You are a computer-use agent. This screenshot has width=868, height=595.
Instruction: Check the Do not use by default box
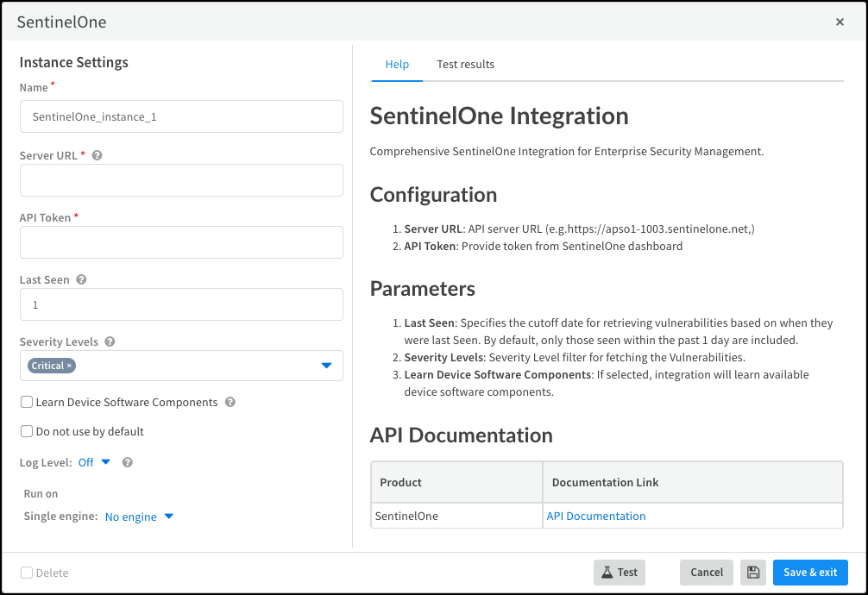coord(27,432)
